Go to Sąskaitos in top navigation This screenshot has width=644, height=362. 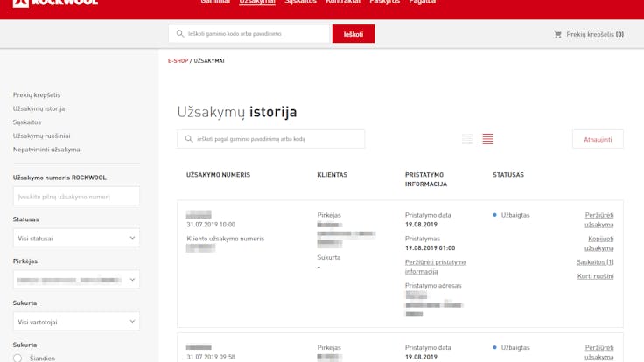[300, 2]
